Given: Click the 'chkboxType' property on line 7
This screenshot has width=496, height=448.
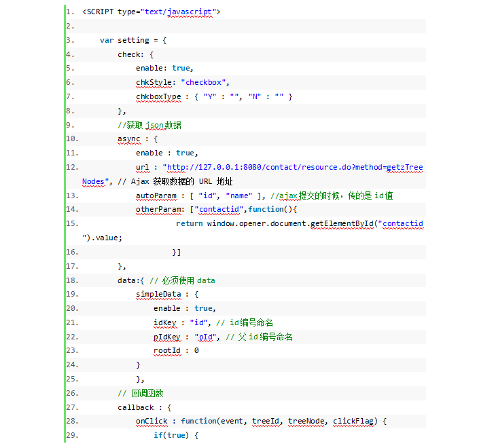Looking at the screenshot, I should [158, 97].
